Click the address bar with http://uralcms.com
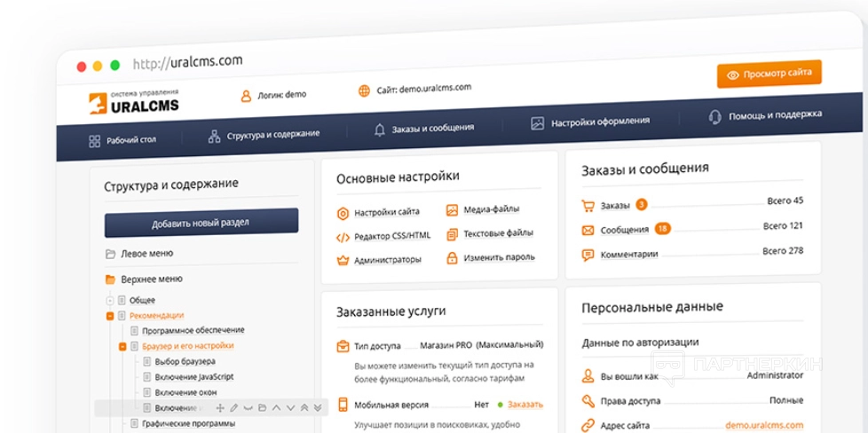 [x=187, y=62]
